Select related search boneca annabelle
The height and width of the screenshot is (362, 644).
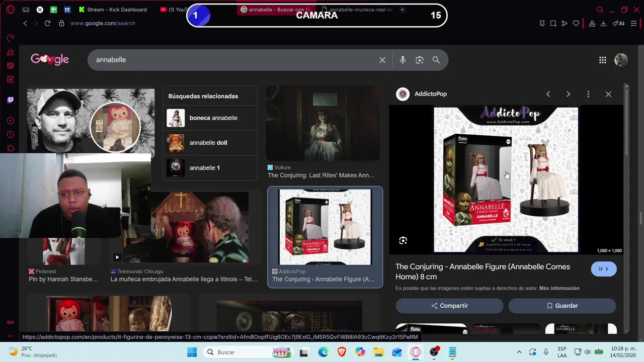[210, 118]
